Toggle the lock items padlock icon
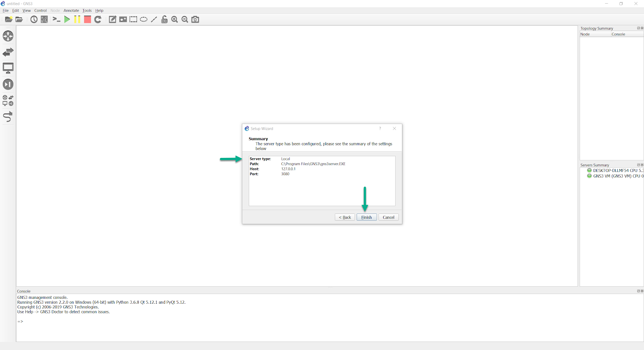 point(164,19)
